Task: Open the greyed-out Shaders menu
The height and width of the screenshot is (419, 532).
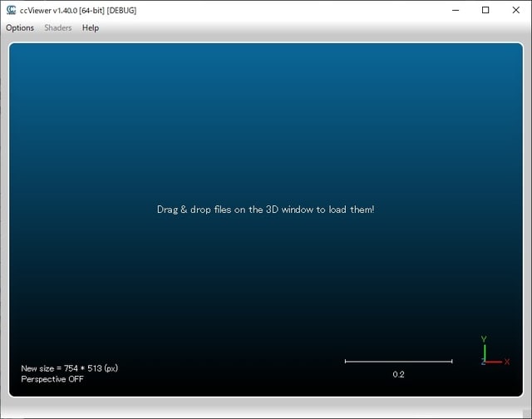Action: click(58, 27)
